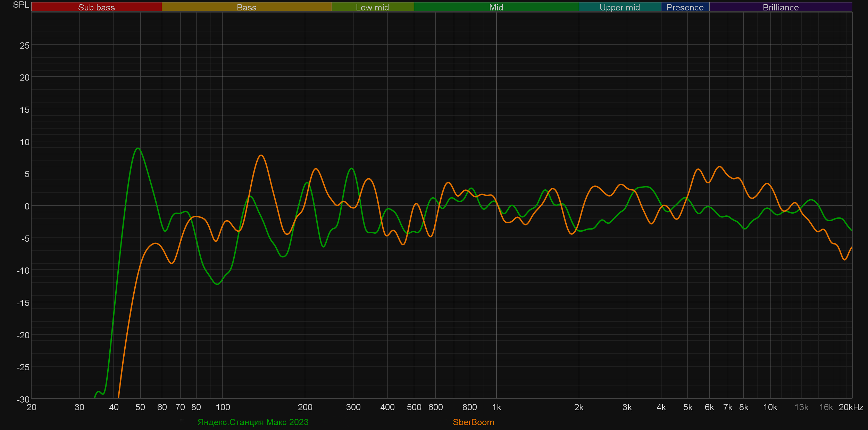Screen dimensions: 868x430
Task: Click the 10k frequency axis label
Action: tap(770, 407)
